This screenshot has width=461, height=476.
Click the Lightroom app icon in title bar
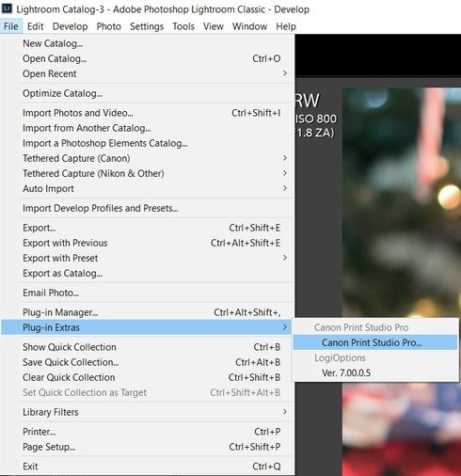click(x=7, y=8)
